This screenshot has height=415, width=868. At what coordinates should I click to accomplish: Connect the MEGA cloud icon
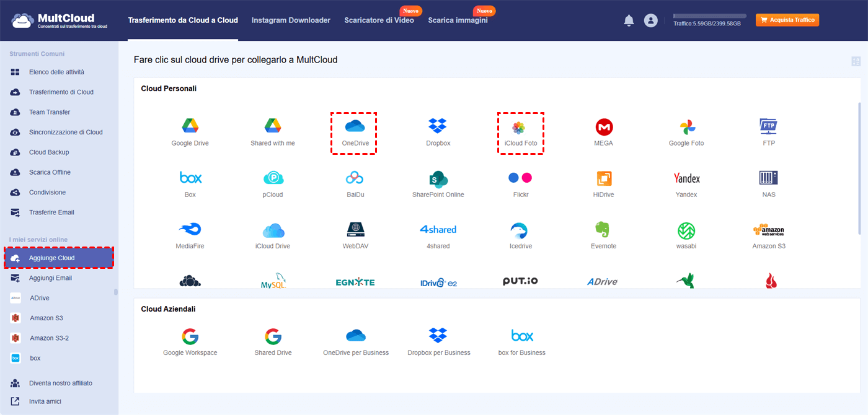click(604, 127)
